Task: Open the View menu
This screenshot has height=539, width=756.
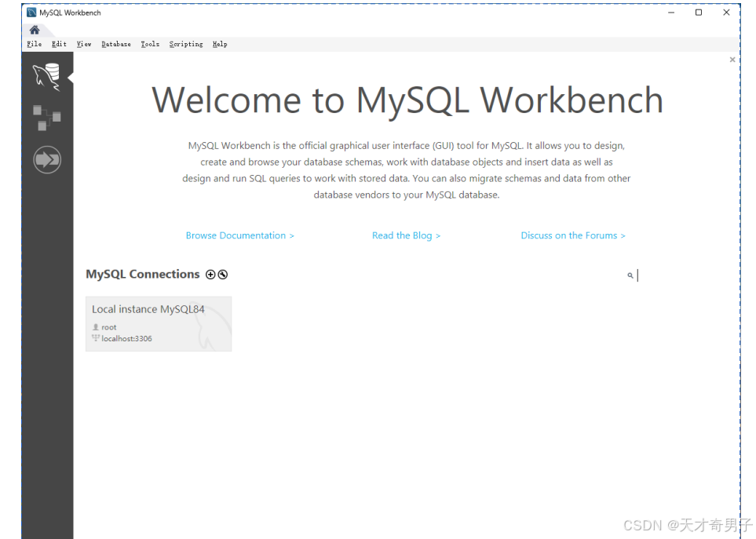Action: [84, 44]
